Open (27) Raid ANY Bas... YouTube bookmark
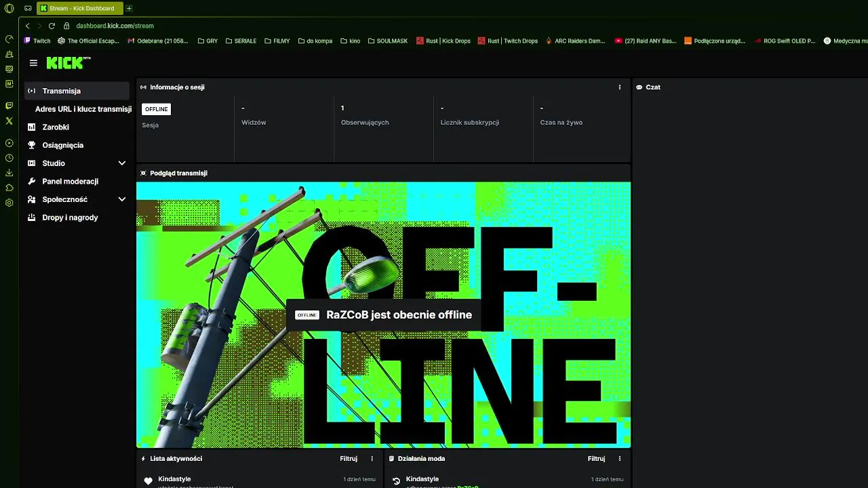Viewport: 868px width, 488px height. [x=646, y=41]
